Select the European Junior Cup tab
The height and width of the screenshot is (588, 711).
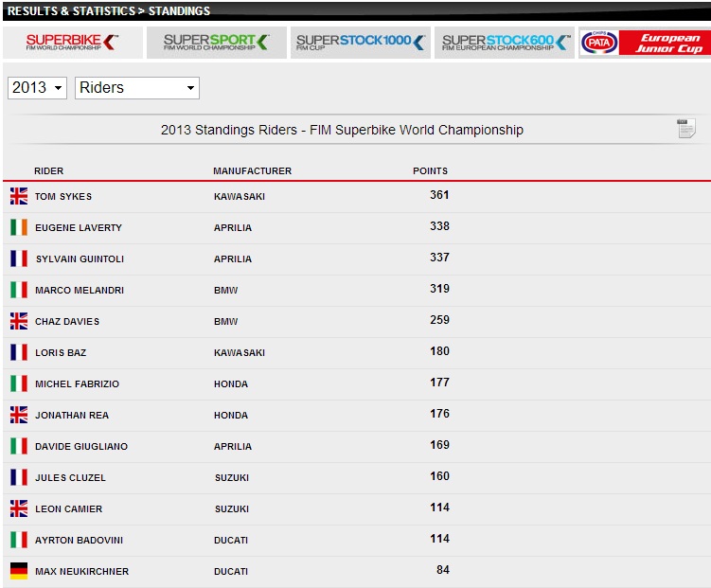(645, 43)
